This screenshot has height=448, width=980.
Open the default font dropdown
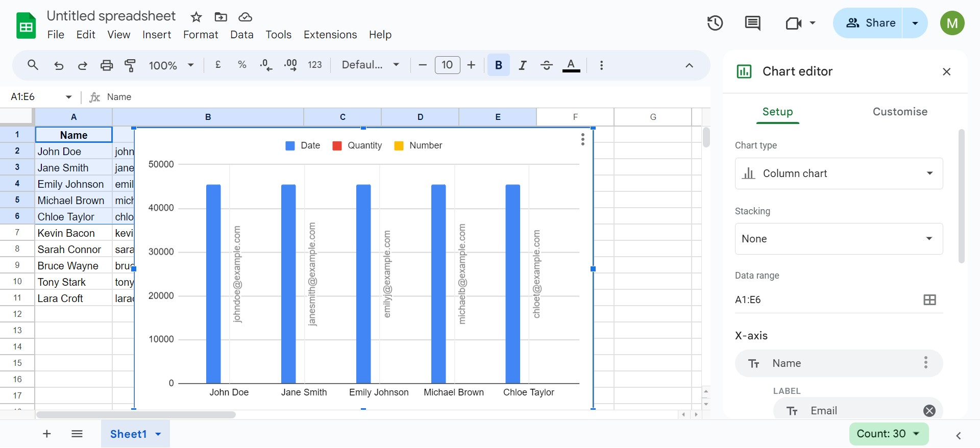pyautogui.click(x=371, y=65)
